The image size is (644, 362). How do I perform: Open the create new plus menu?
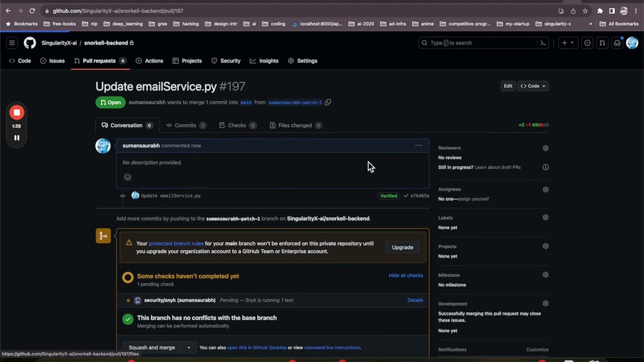(568, 43)
